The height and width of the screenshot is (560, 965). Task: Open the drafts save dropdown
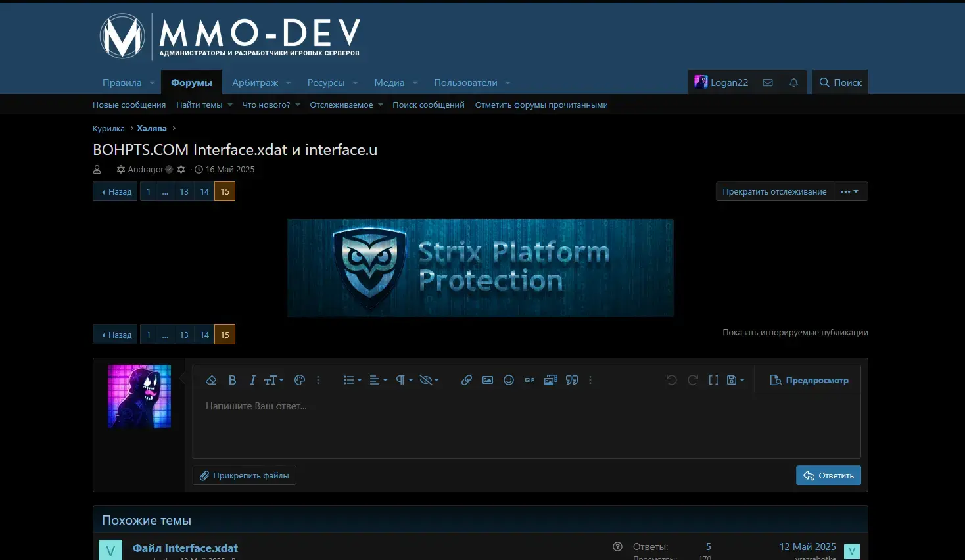736,380
